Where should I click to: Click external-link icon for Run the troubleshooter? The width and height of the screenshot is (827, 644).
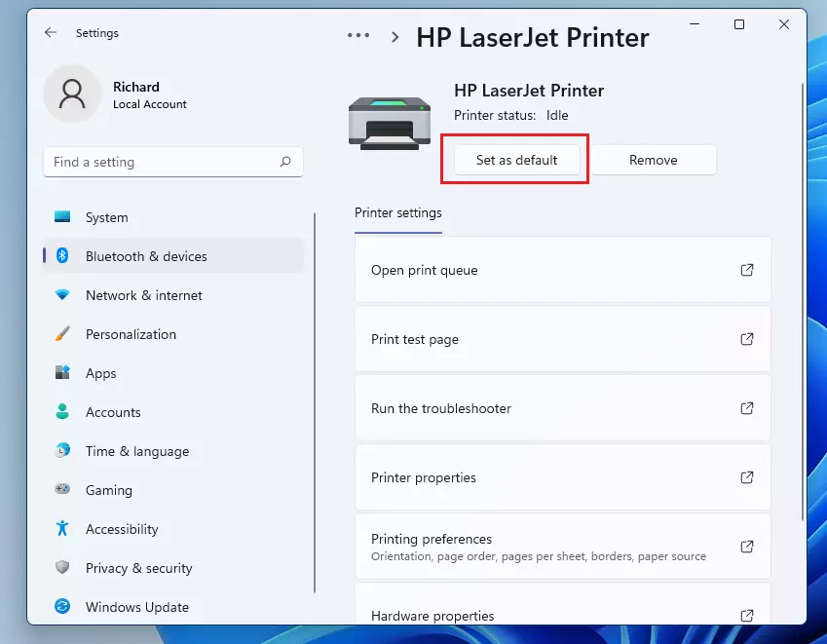(x=747, y=408)
